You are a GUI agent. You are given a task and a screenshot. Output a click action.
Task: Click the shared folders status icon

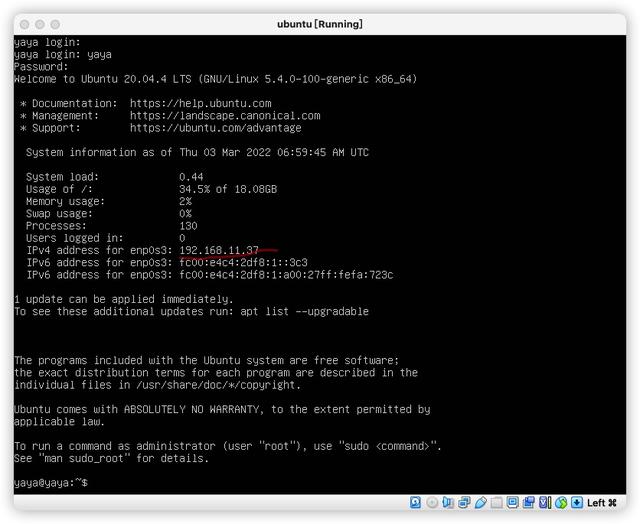coord(496,503)
